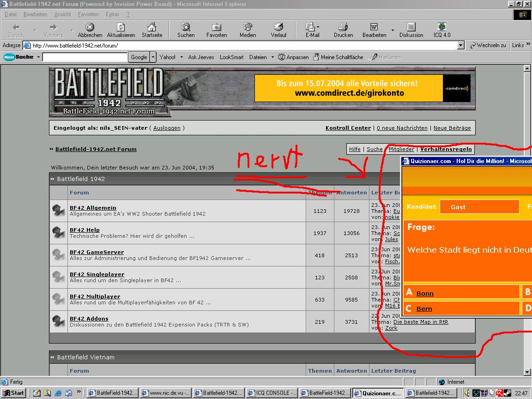The height and width of the screenshot is (399, 532).
Task: Open dropdown arrow next to Bearbeiten icon
Action: click(x=393, y=30)
